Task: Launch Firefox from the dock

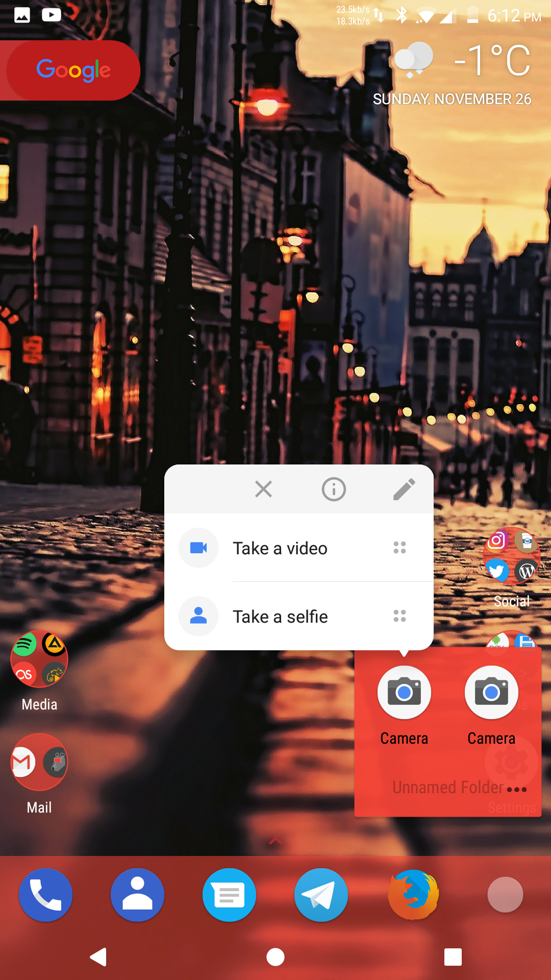Action: coord(413,895)
